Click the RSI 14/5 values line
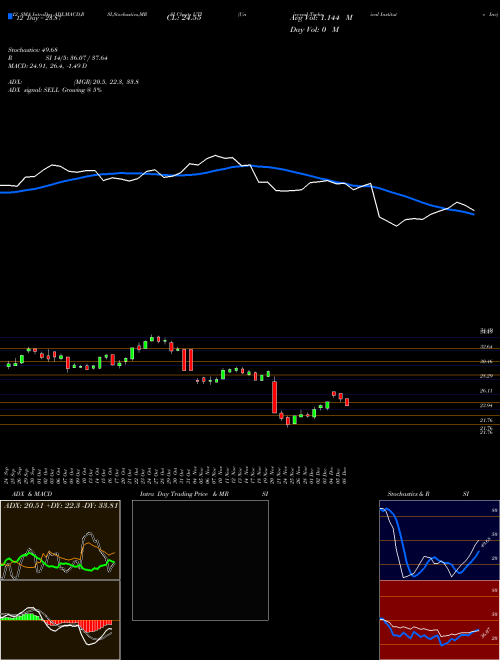 58,58
